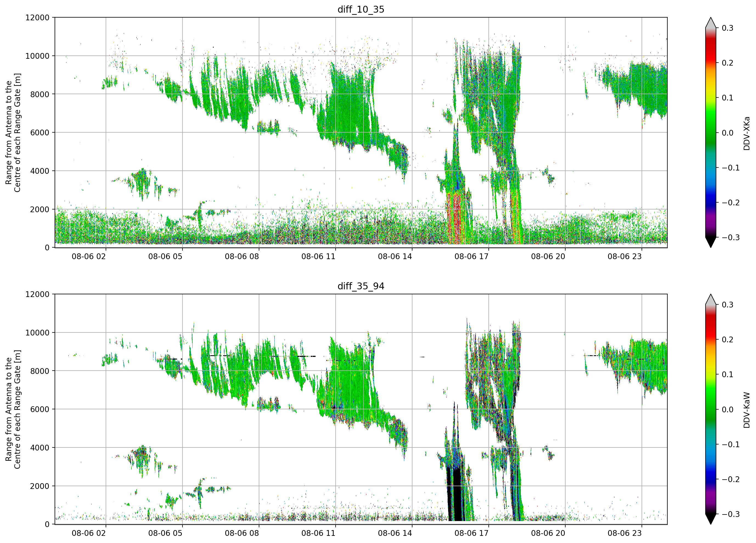Screen dimensions: 756x543
Task: Click the DDV-XKa color gradient bar
Action: 711,133
